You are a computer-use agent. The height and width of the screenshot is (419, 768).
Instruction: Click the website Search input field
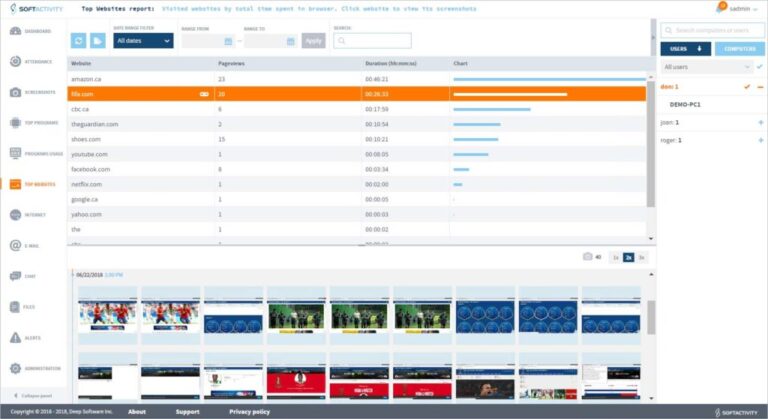[x=372, y=41]
